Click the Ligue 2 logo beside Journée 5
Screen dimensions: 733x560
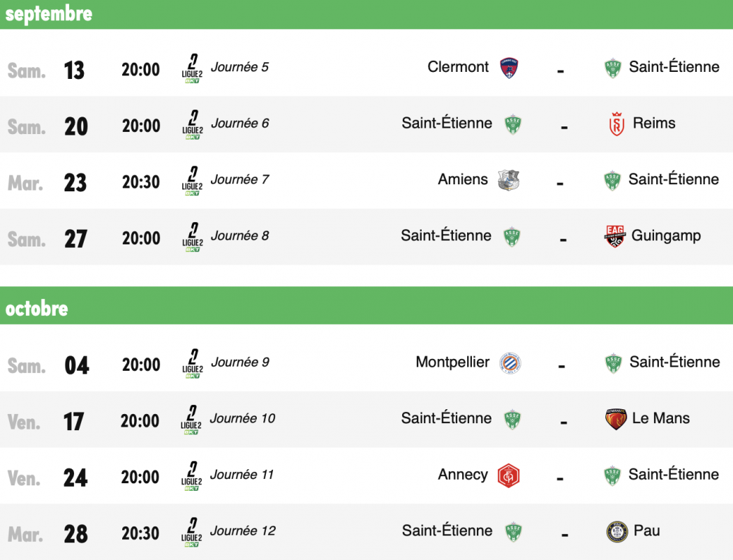pos(192,68)
